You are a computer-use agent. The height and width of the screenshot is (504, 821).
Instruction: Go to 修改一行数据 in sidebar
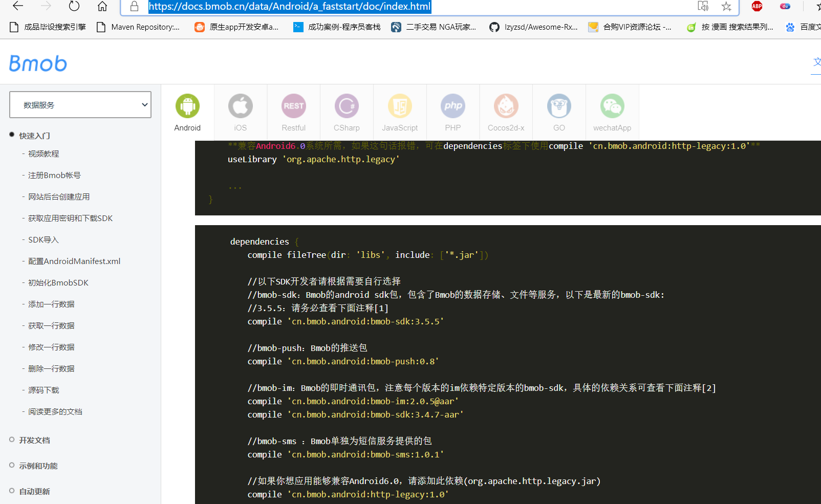pos(51,347)
